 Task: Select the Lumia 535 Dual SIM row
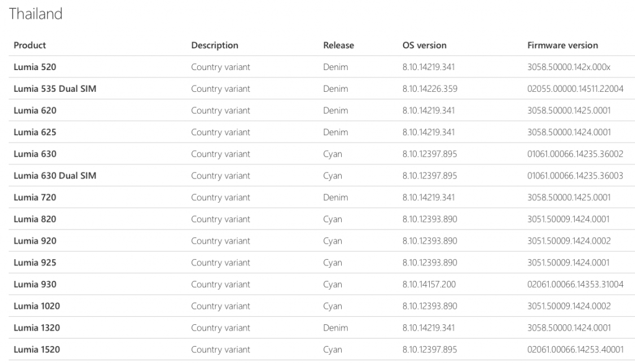[x=322, y=89]
